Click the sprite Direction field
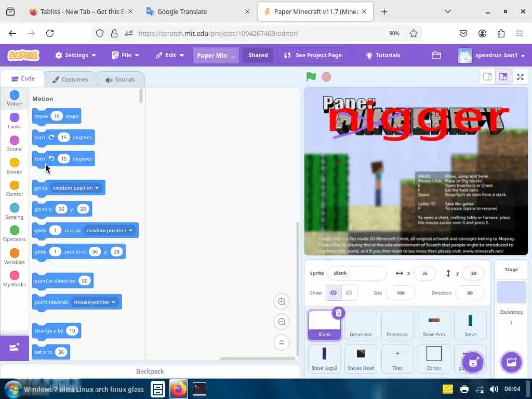The height and width of the screenshot is (399, 532). (x=470, y=293)
